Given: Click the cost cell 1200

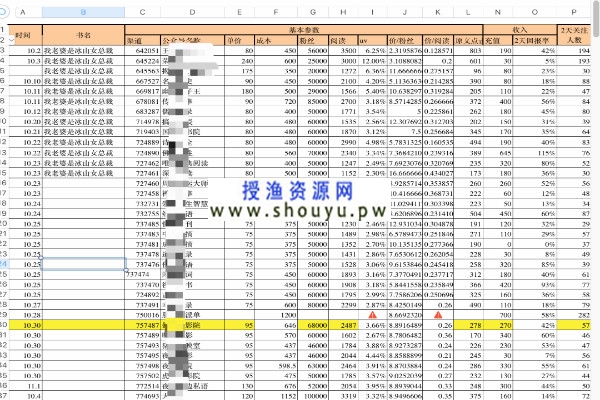Looking at the screenshot, I should pyautogui.click(x=276, y=315).
